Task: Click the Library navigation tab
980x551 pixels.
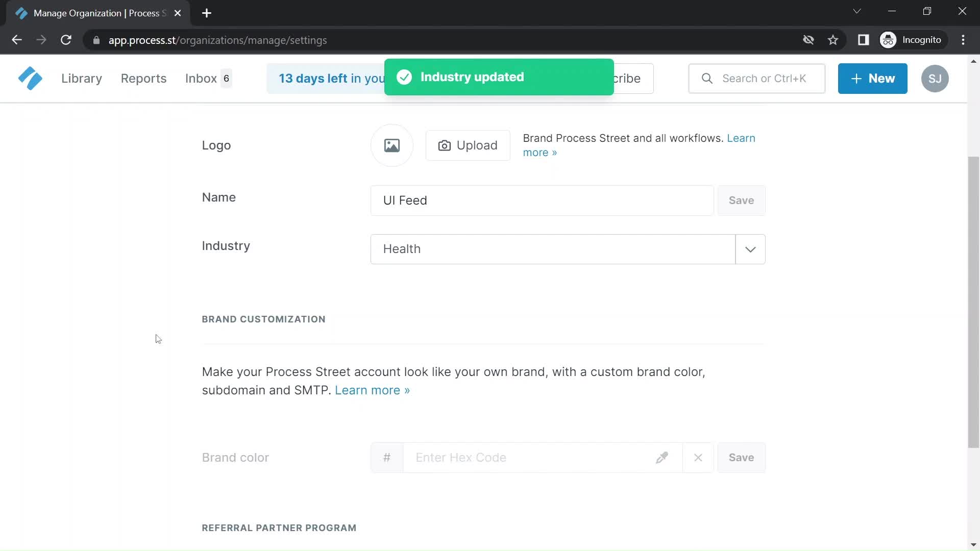Action: [82, 79]
